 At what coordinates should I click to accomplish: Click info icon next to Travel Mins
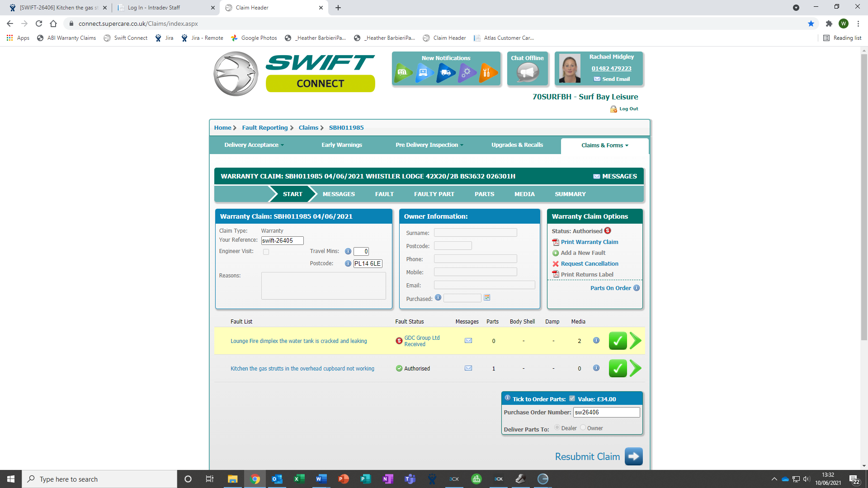point(348,252)
